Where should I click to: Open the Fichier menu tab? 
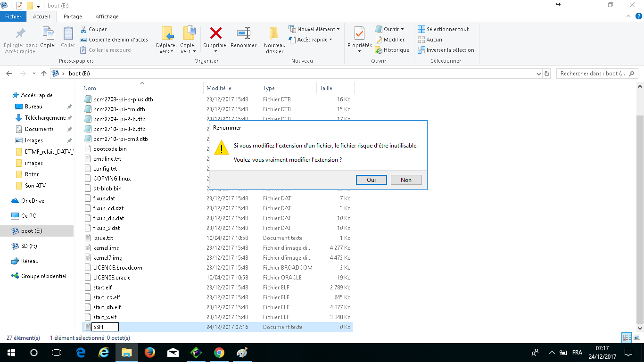[x=13, y=16]
